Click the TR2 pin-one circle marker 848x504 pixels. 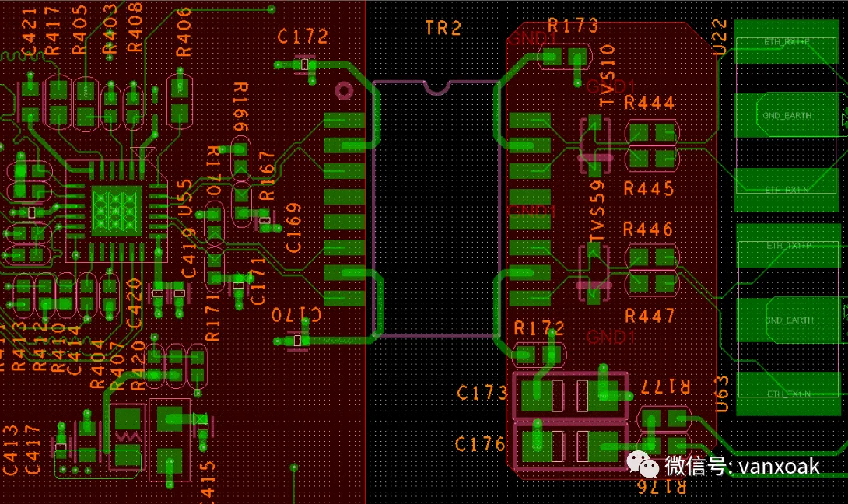pyautogui.click(x=343, y=91)
